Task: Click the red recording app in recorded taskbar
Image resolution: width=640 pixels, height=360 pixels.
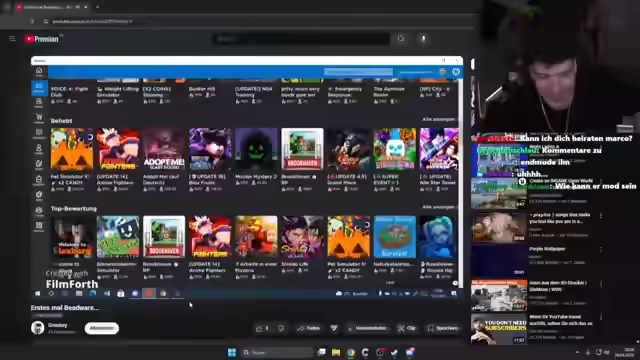Action: pos(149,293)
